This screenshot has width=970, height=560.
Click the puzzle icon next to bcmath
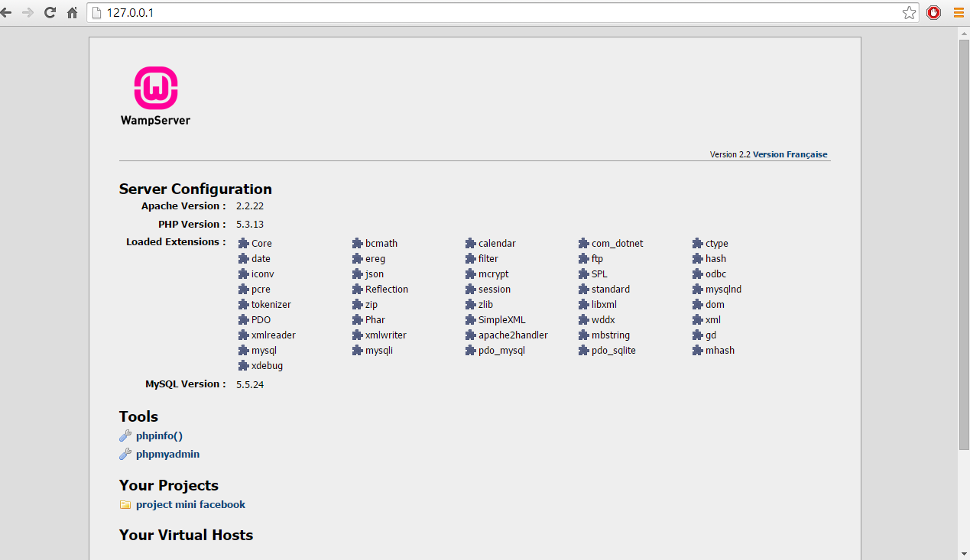point(358,243)
